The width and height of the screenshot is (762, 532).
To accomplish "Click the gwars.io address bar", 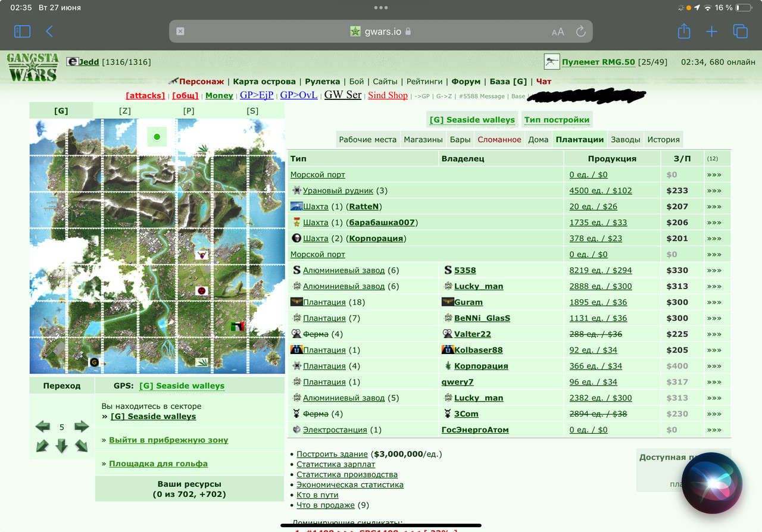I will click(x=380, y=32).
